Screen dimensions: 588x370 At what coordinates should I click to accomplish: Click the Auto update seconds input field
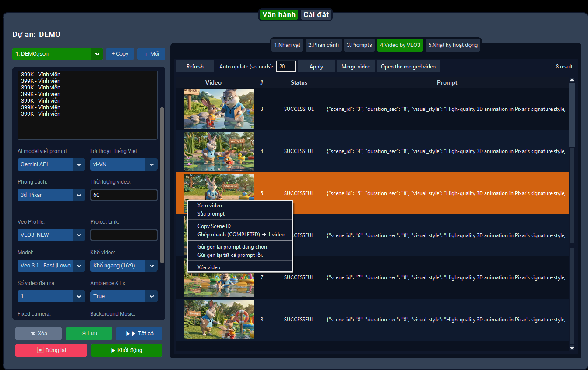tap(286, 66)
